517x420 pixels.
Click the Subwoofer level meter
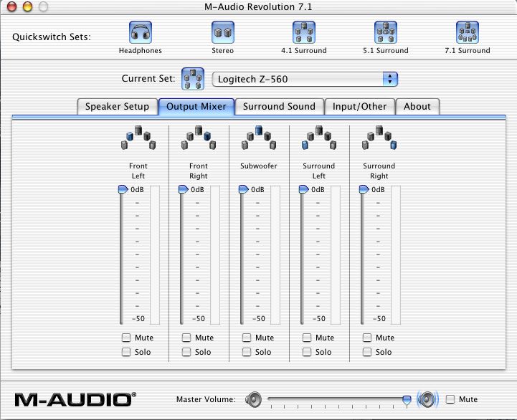tap(275, 255)
